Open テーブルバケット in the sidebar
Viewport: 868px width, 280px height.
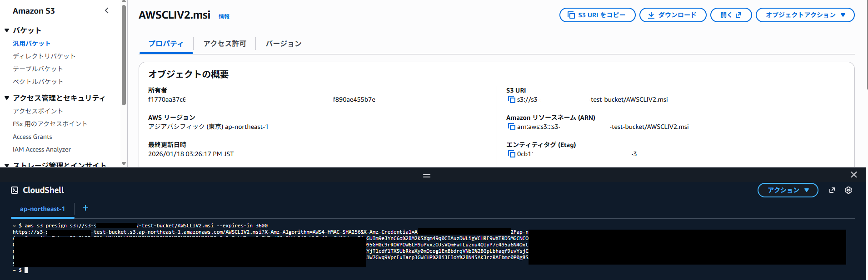[38, 69]
